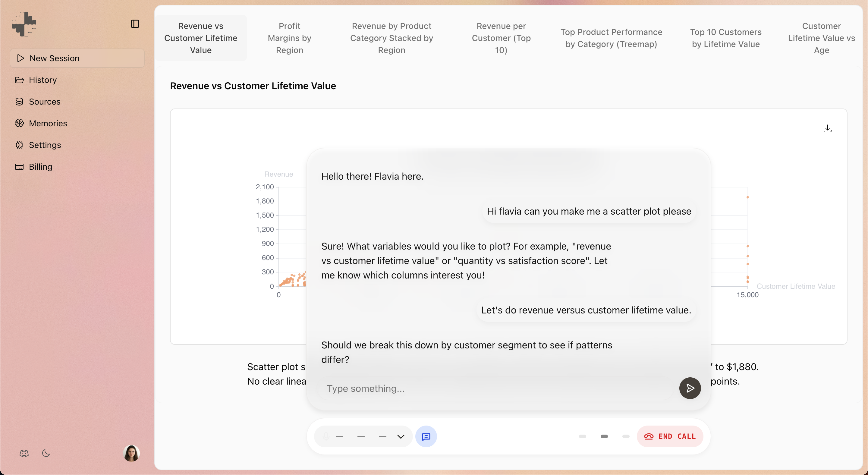The height and width of the screenshot is (475, 868).
Task: Click the send message arrow button
Action: [690, 388]
